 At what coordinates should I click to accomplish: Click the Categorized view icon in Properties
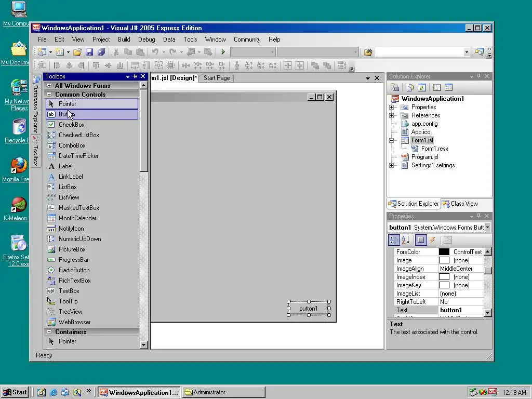394,240
